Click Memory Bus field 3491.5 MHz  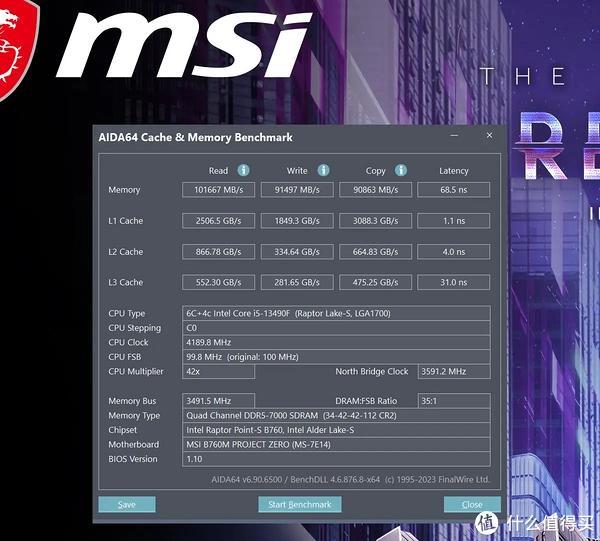click(x=218, y=401)
